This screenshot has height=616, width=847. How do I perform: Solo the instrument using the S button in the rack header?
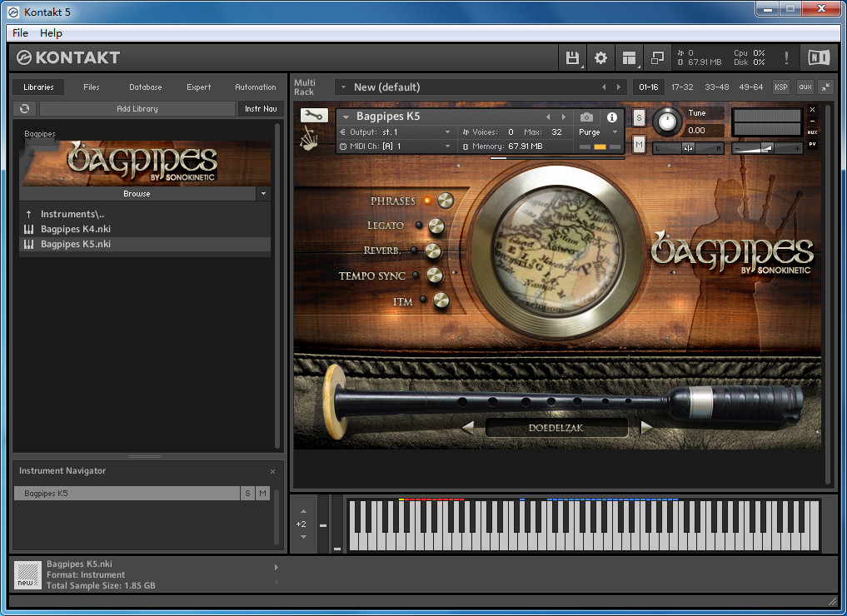(639, 118)
